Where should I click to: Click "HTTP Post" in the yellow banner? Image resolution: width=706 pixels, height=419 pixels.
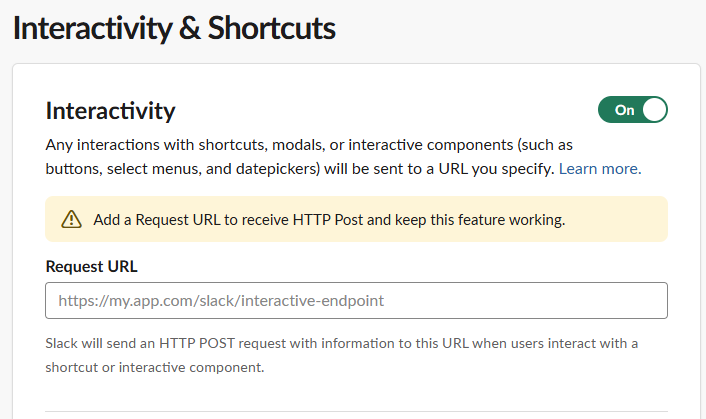(328, 220)
